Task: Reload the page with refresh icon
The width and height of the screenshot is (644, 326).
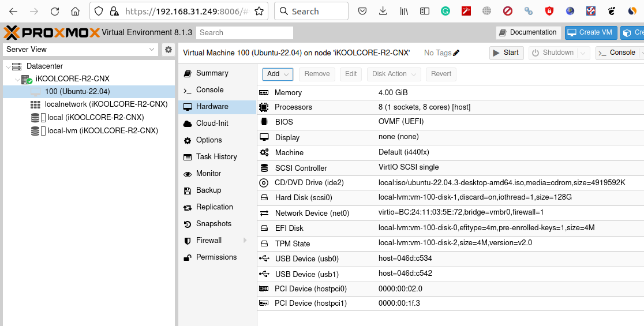Action: [55, 12]
